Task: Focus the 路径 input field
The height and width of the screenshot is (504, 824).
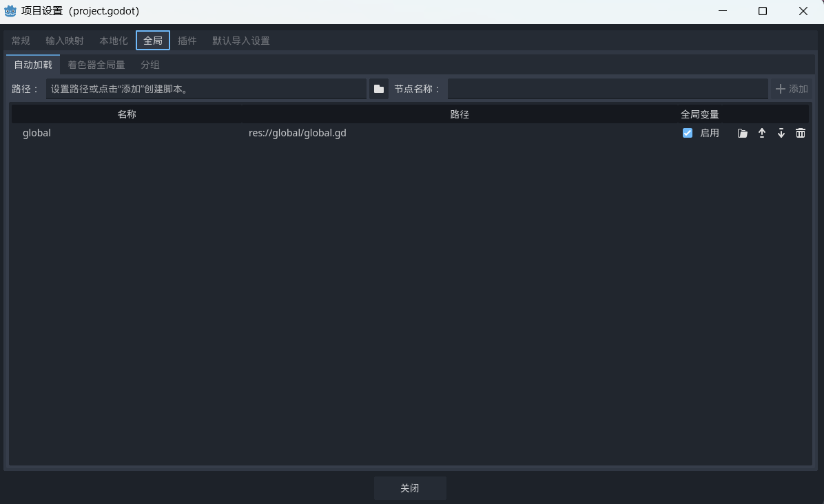Action: click(205, 89)
